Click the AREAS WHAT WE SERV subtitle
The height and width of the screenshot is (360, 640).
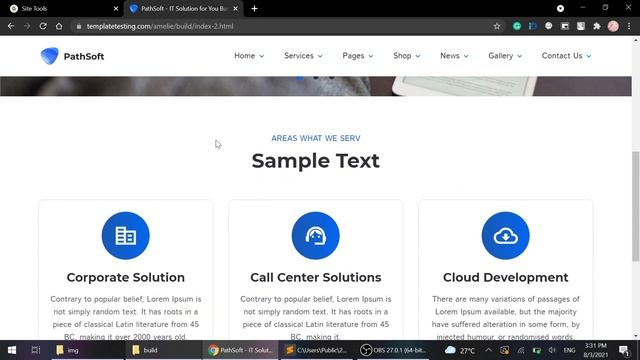coord(316,138)
